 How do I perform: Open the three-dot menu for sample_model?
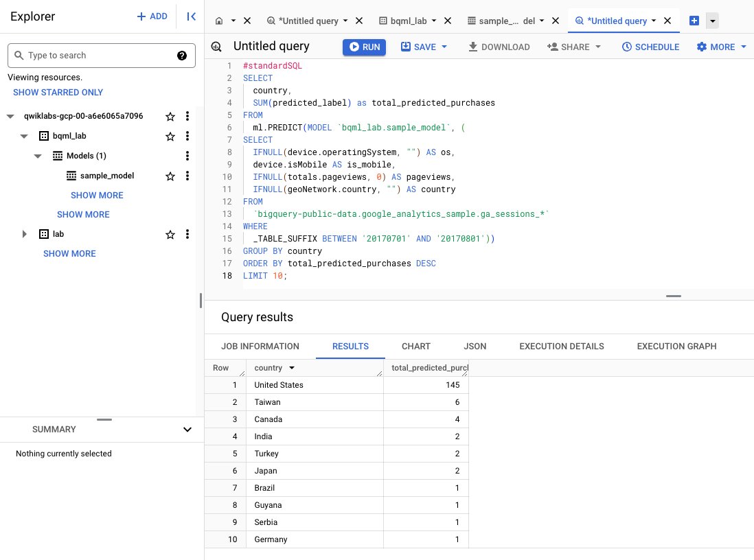[x=187, y=176]
